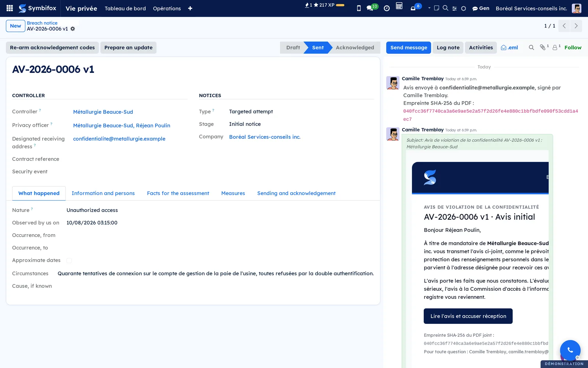Screen dimensions: 588x368
Task: Click the Send message button
Action: coord(409,47)
